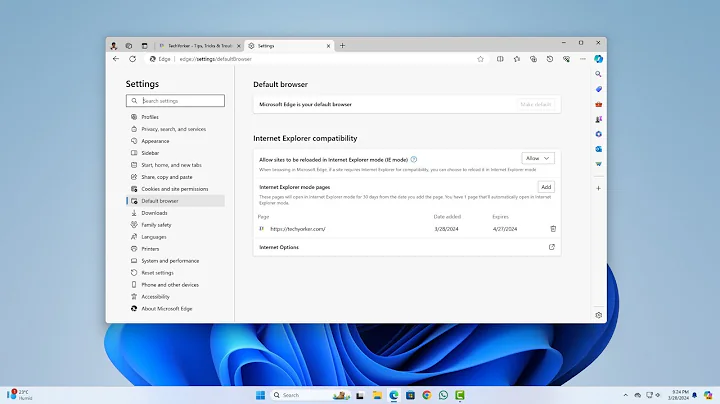720x404 pixels.
Task: Go back using the back arrow
Action: pyautogui.click(x=116, y=59)
